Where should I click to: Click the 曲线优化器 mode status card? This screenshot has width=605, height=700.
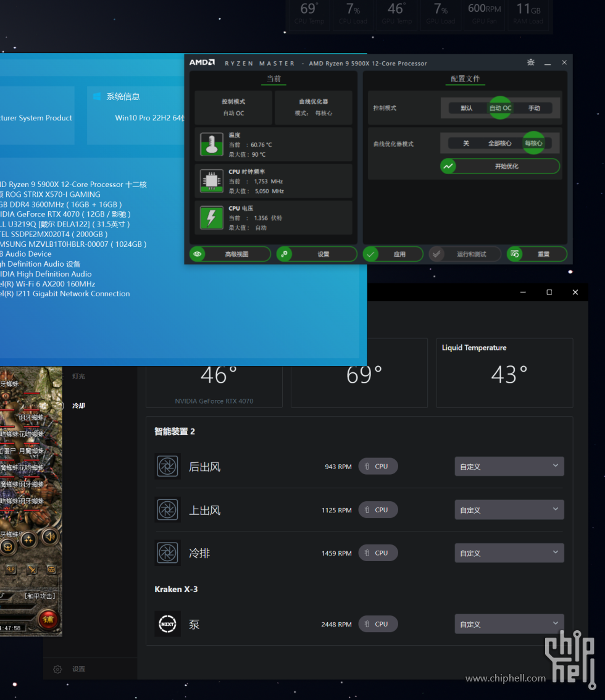tap(314, 107)
